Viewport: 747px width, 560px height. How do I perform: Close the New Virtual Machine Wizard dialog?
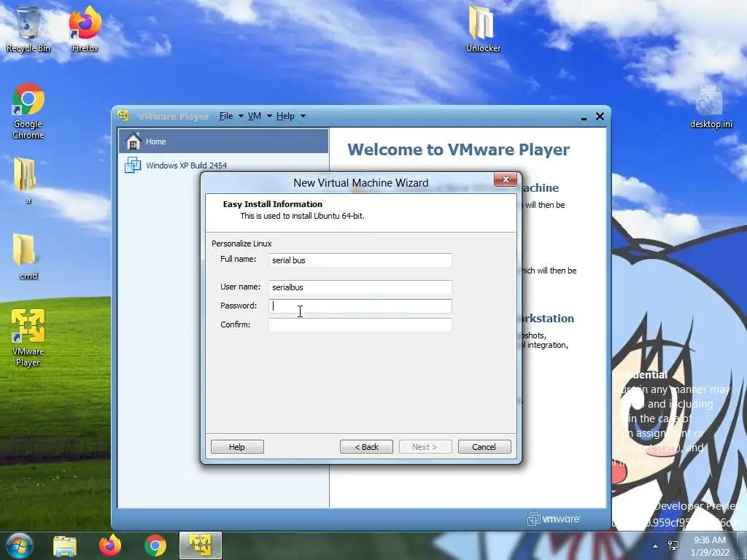[x=506, y=179]
